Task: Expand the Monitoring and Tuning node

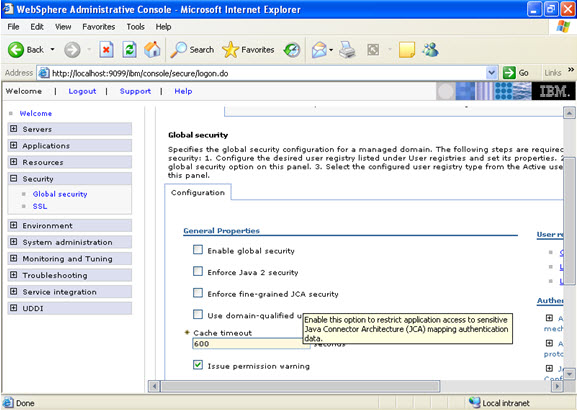Action: tap(14, 258)
